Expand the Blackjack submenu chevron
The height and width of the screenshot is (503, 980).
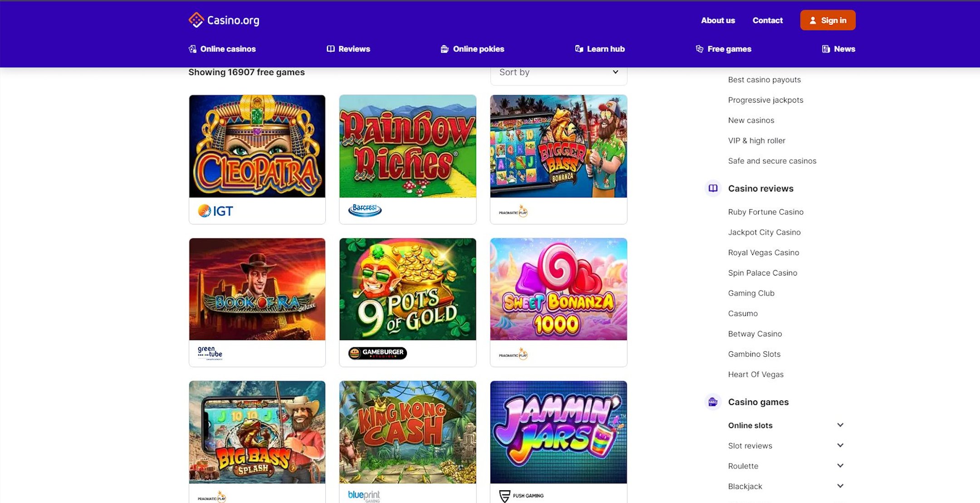pos(840,486)
